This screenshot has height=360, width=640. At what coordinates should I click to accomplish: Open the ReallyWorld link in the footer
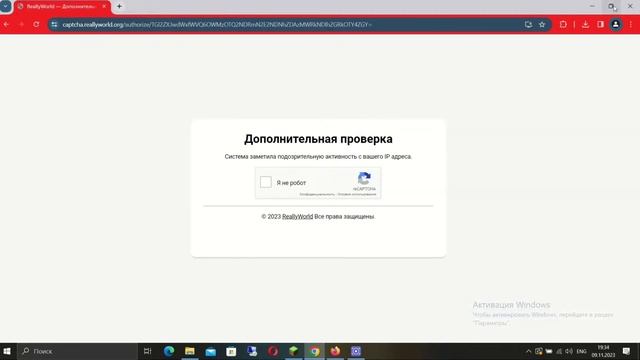coord(297,217)
